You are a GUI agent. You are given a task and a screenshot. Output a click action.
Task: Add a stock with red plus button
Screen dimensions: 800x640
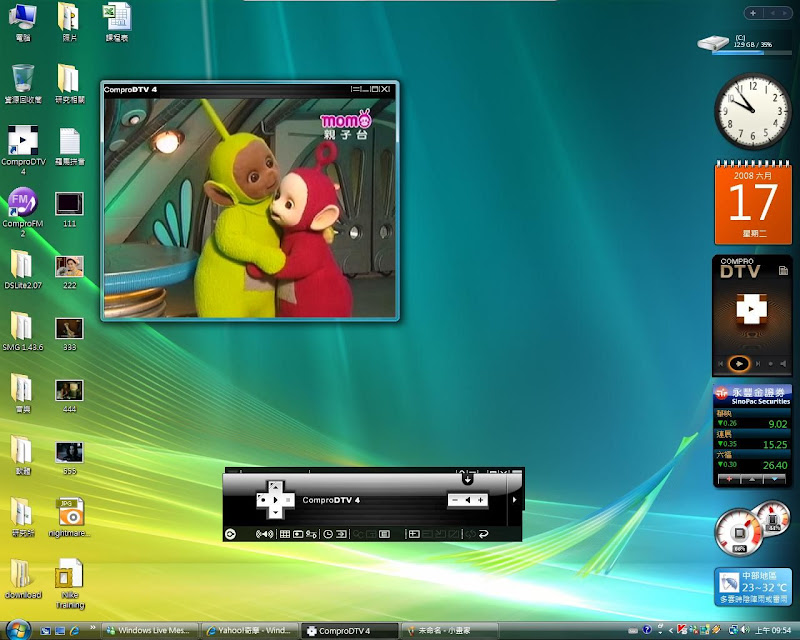729,479
